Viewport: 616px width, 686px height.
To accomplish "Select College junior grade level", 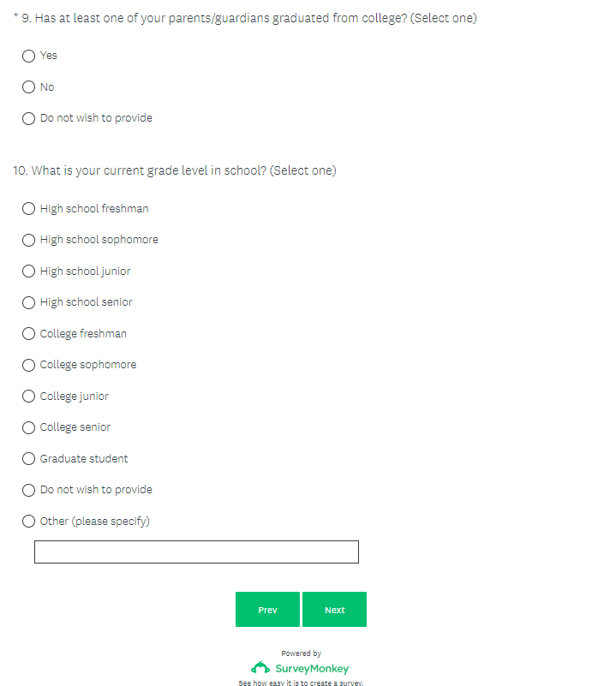I will pos(29,397).
